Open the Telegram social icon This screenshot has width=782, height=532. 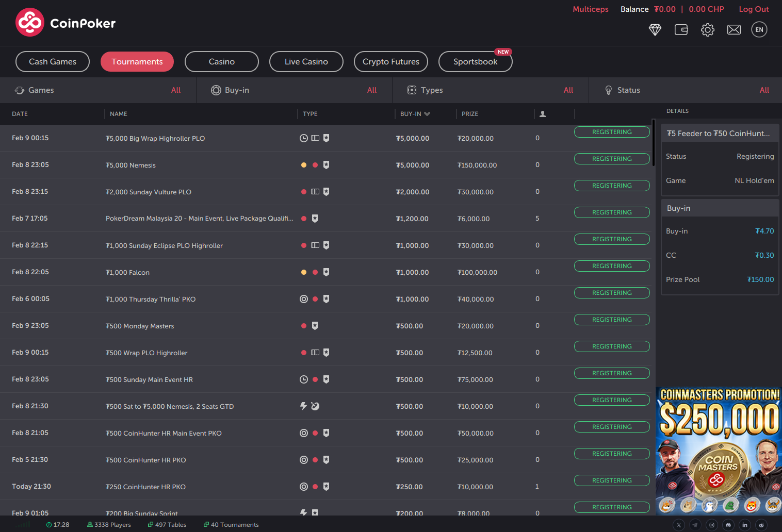click(695, 525)
